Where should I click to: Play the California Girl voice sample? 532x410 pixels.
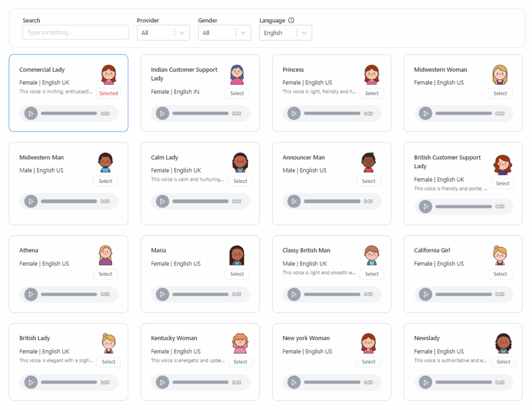(x=425, y=294)
